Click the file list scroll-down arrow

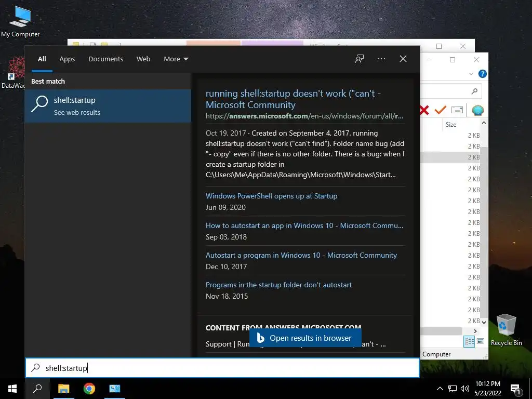coord(484,322)
